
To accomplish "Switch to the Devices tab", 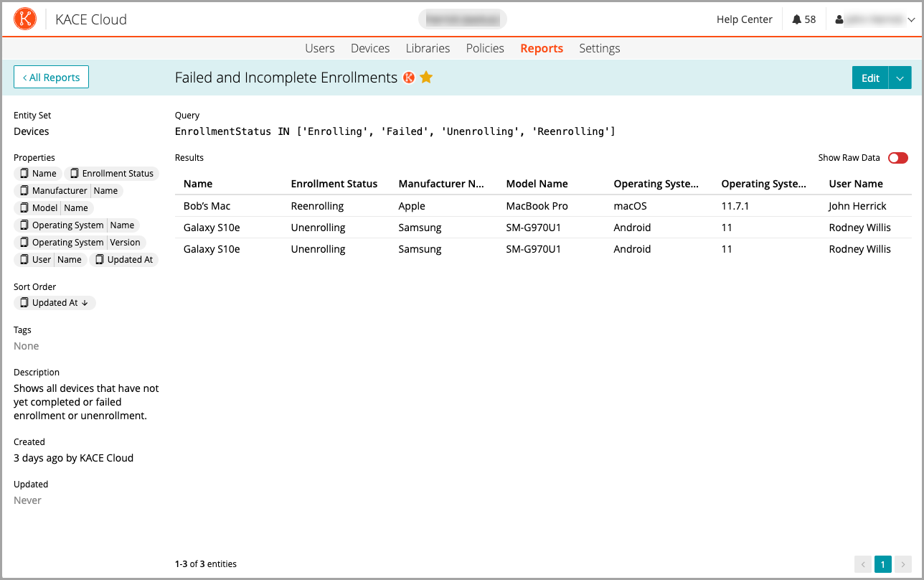I will [x=369, y=48].
